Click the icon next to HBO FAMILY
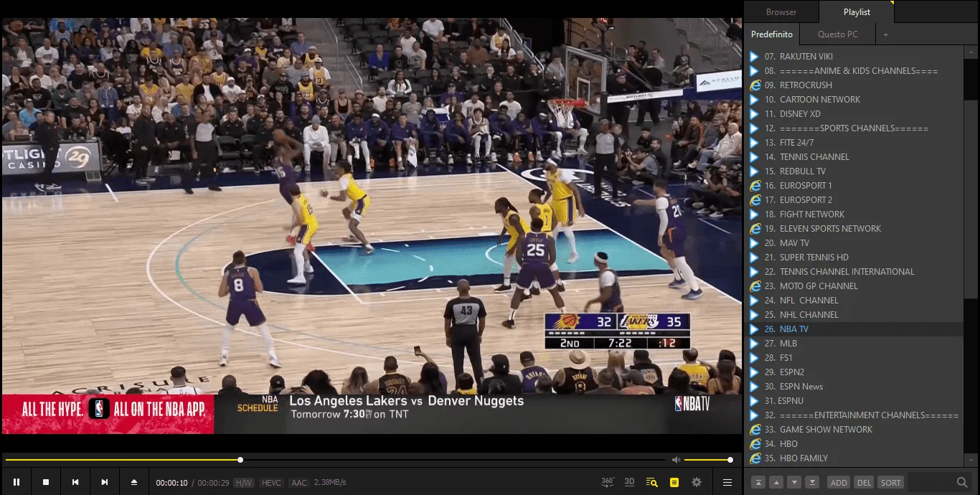Screen dimensions: 980x495 click(755, 458)
